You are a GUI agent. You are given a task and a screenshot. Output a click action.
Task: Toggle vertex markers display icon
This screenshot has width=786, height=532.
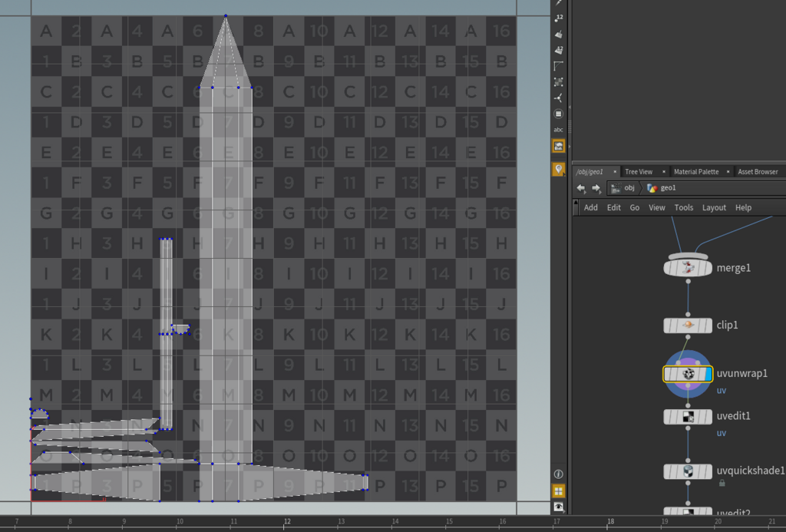pos(559,97)
